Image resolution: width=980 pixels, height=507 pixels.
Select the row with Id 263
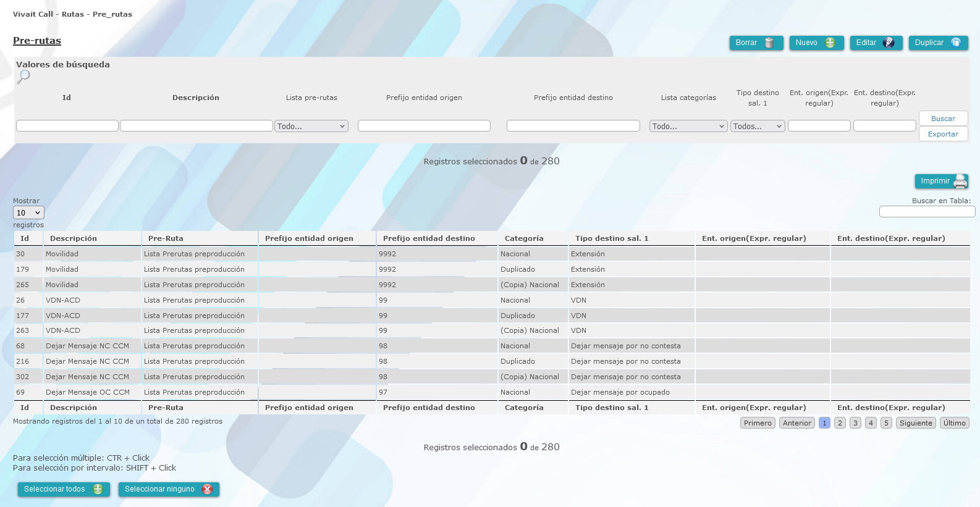(x=492, y=330)
